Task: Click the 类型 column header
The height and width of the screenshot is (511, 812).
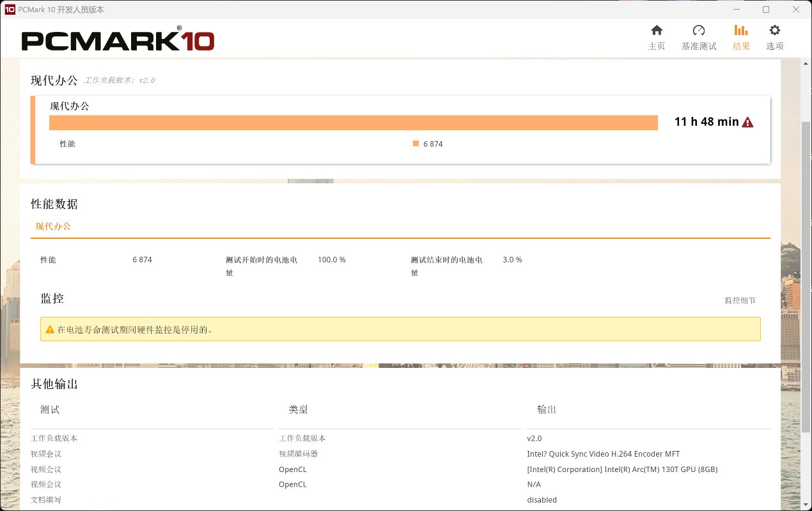Action: click(x=298, y=409)
